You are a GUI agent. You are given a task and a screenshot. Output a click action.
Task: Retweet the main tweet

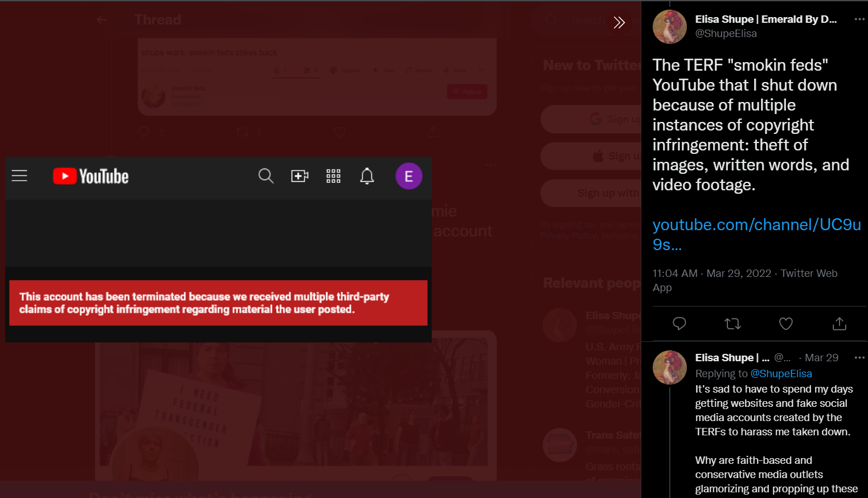732,324
